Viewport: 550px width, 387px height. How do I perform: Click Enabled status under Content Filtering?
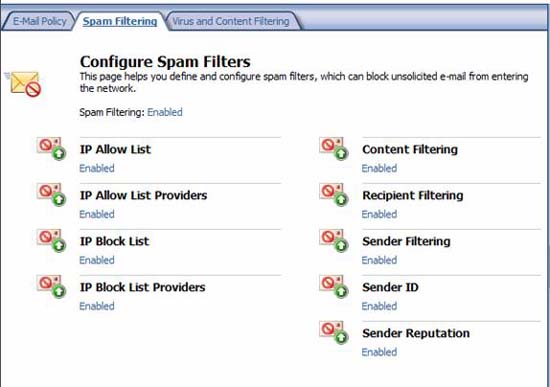pos(379,168)
